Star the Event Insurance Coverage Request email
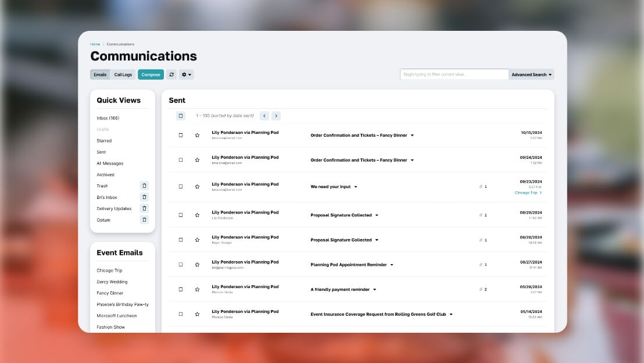Viewport: 644px width, 363px height. (197, 314)
